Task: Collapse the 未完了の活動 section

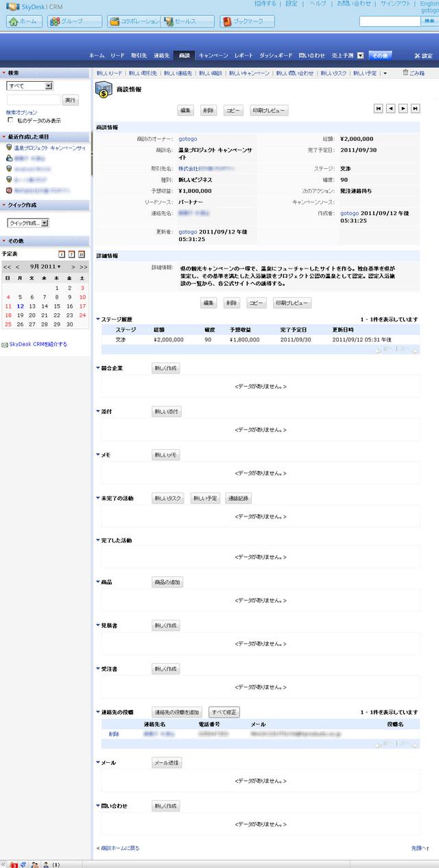Action: pyautogui.click(x=98, y=499)
